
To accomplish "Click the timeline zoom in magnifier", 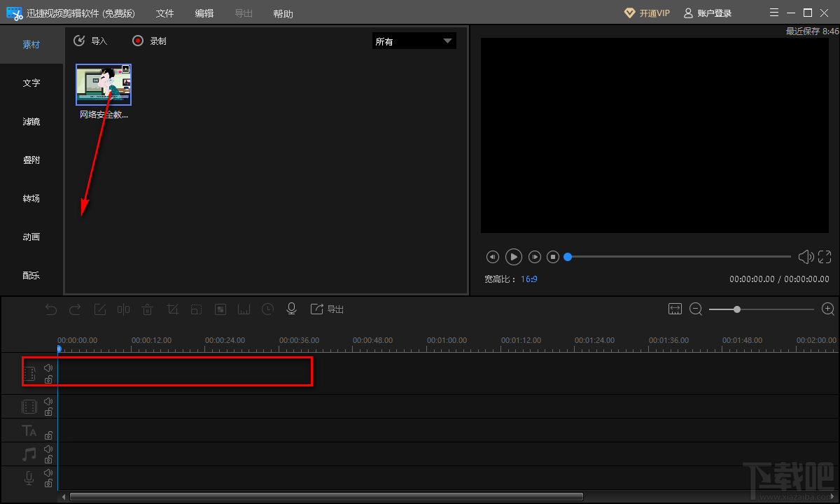I will point(828,309).
